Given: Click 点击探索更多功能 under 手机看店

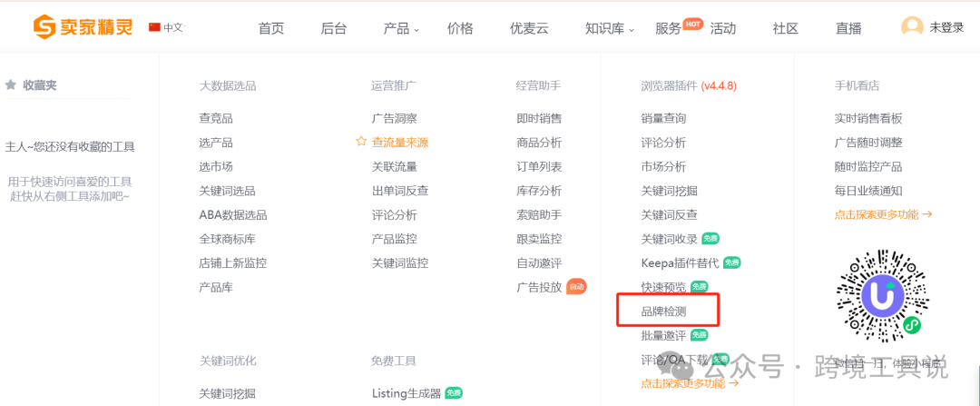Looking at the screenshot, I should click(x=883, y=214).
